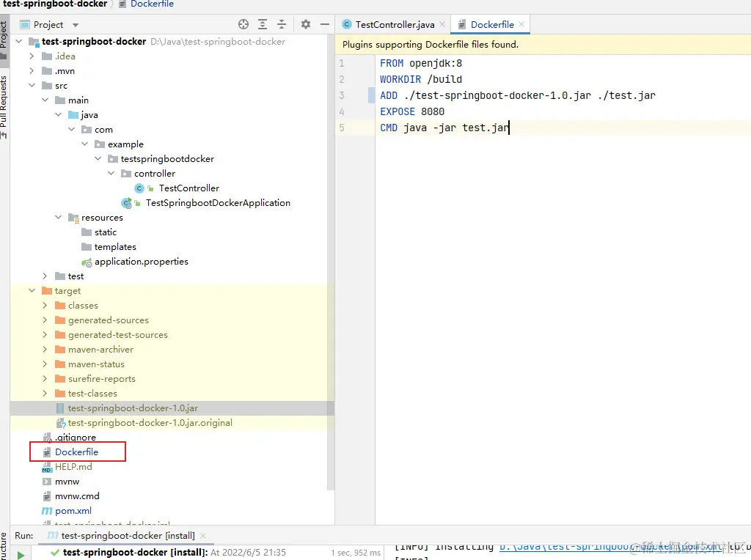Click the WORKDIR keyword on line 2
This screenshot has height=560, width=751.
400,79
